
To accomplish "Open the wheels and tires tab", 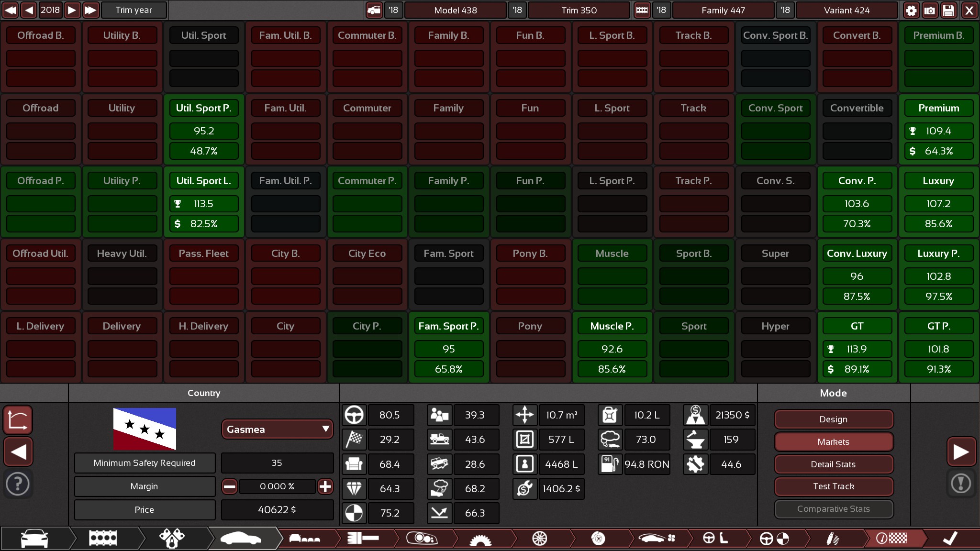I will 539,539.
